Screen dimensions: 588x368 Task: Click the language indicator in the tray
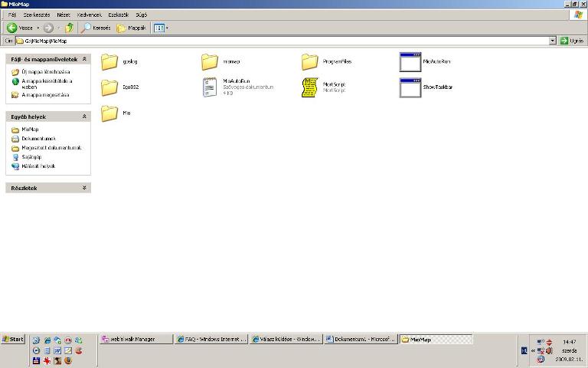(x=524, y=350)
